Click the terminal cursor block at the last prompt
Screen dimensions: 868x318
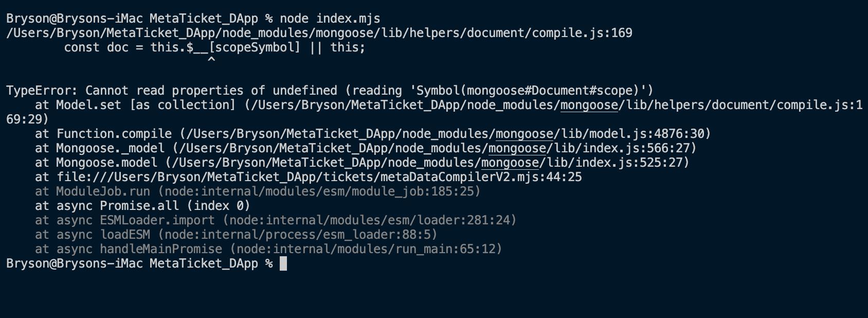click(x=283, y=263)
